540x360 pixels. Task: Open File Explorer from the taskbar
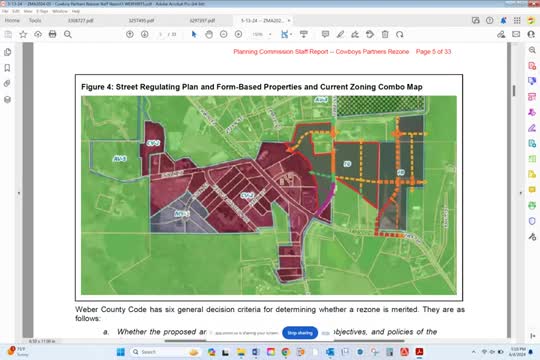pyautogui.click(x=241, y=352)
